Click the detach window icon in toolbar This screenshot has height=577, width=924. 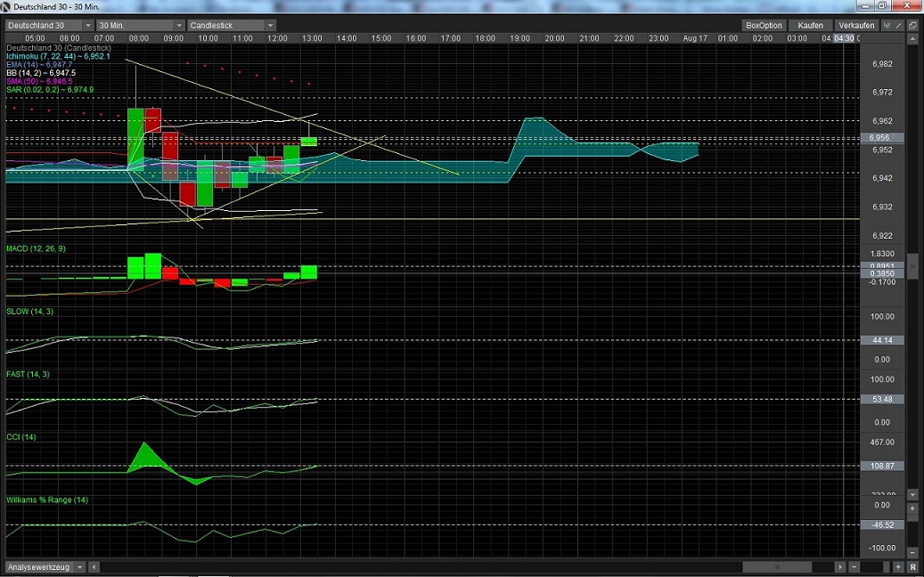tap(912, 25)
